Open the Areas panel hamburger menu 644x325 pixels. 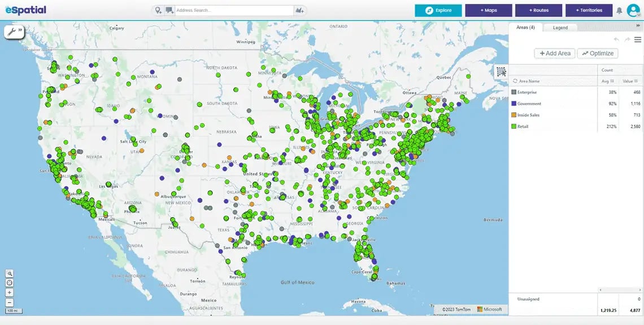(x=637, y=40)
